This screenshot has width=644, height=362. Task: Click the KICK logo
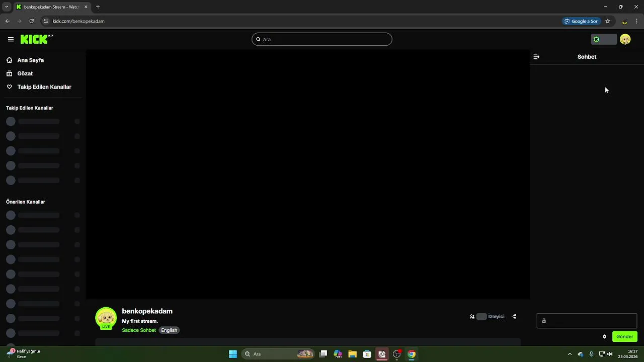37,39
